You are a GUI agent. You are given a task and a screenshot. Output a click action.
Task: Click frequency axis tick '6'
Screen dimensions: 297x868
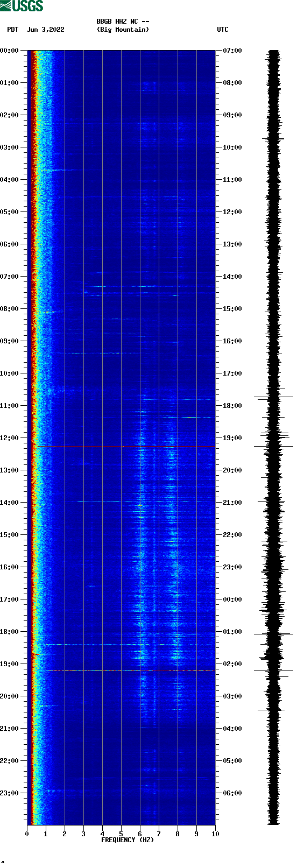140,834
